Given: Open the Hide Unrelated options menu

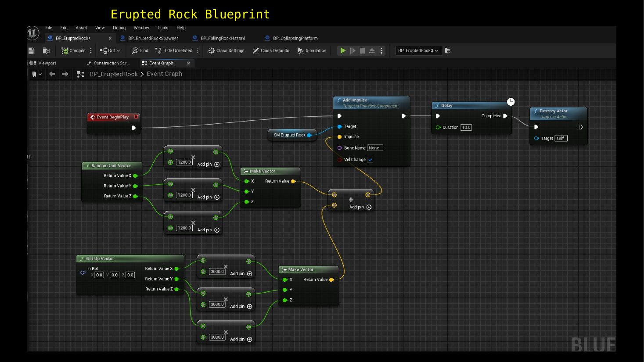Looking at the screenshot, I should pos(198,50).
